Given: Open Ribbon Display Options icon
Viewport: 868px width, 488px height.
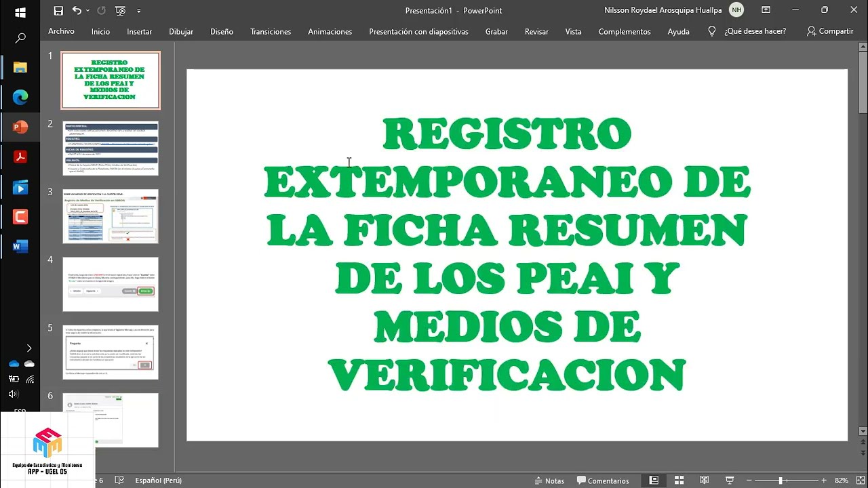Looking at the screenshot, I should coord(766,10).
